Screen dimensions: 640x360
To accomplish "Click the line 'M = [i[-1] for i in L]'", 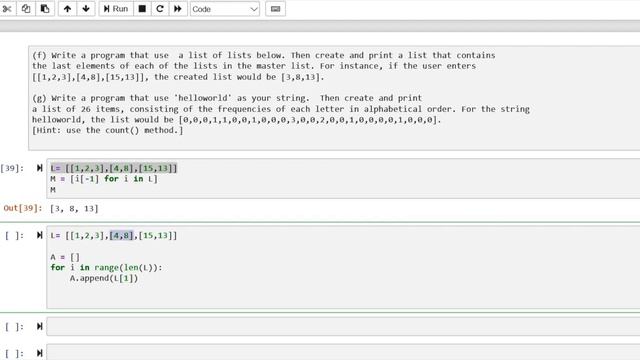I will click(x=104, y=179).
